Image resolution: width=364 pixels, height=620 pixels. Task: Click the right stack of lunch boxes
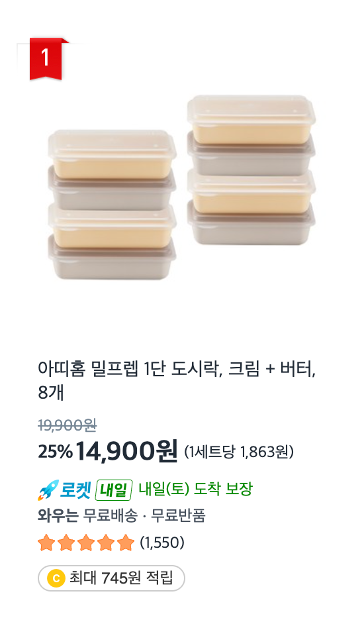251,170
